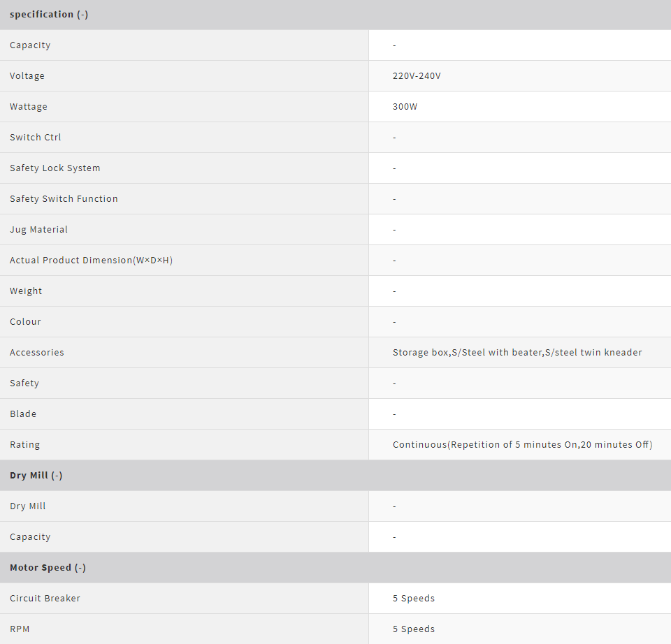Select the Voltage row label
Image resolution: width=671 pixels, height=644 pixels.
[x=27, y=76]
